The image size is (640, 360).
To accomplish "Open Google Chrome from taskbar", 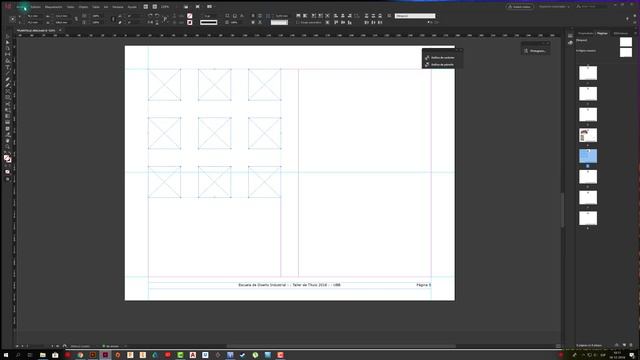I will tap(80, 355).
